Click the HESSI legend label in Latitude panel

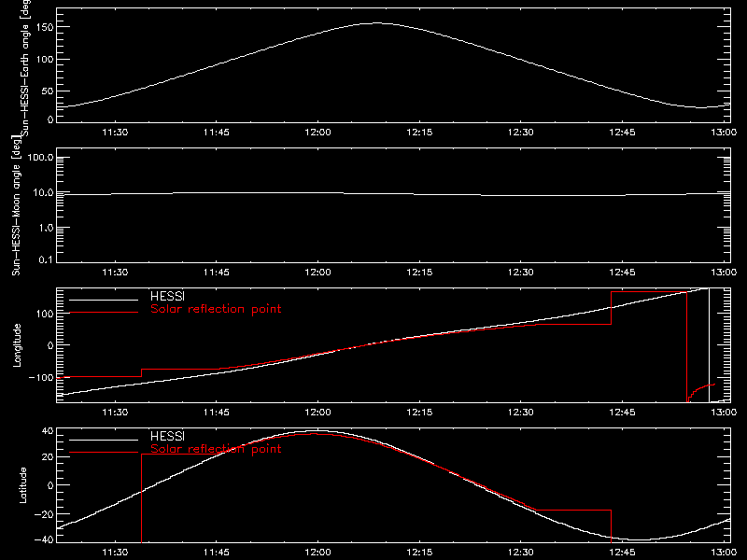(167, 436)
